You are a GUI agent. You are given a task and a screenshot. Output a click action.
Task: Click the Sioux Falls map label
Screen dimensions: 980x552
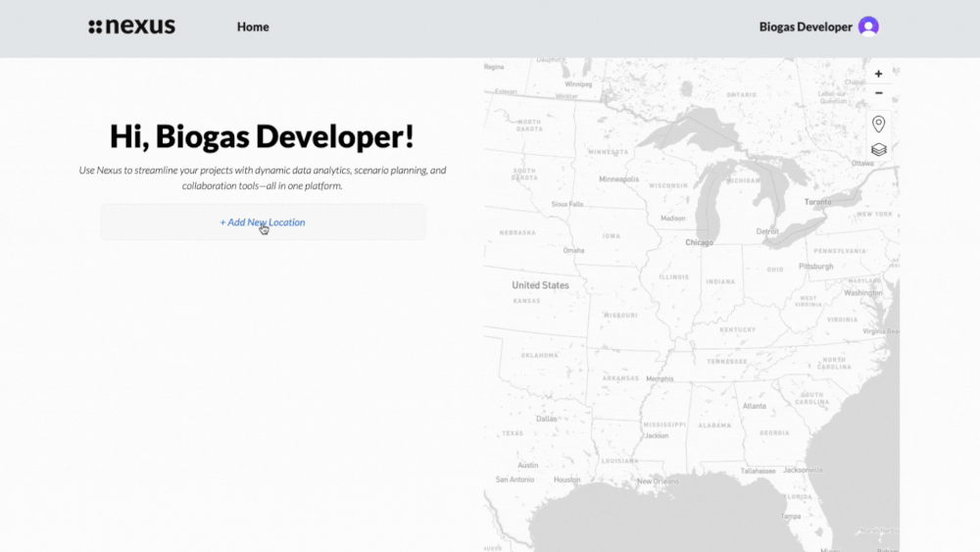[x=566, y=204]
